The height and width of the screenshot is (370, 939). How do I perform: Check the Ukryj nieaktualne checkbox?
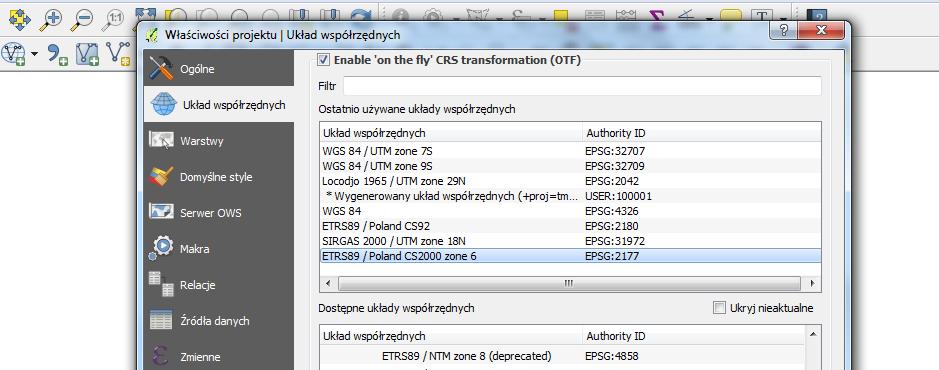point(719,308)
